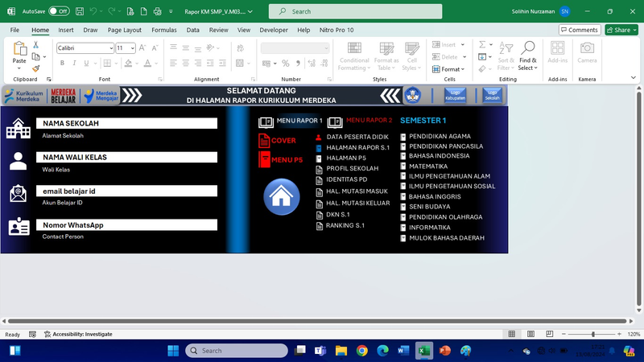The image size is (644, 362).
Task: Open the COVER page icon
Action: (264, 141)
